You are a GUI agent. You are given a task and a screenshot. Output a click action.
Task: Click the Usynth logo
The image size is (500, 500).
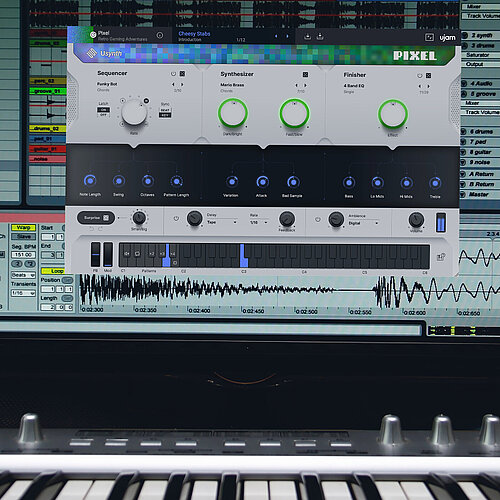tap(104, 53)
